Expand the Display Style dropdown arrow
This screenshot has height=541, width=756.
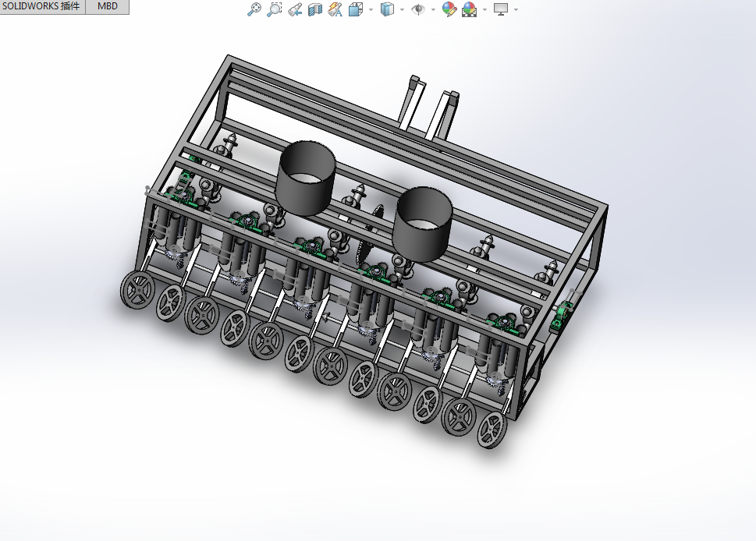pyautogui.click(x=402, y=9)
